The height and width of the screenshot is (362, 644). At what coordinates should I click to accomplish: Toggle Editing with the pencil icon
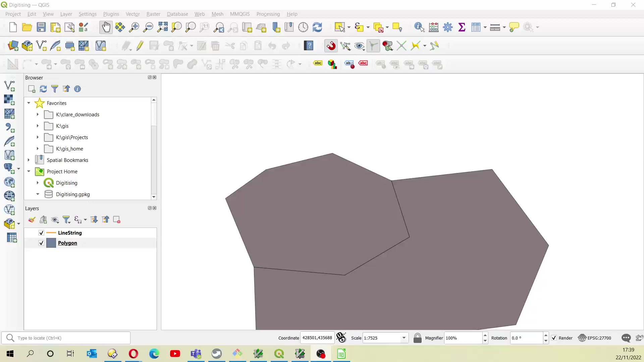coord(140,46)
